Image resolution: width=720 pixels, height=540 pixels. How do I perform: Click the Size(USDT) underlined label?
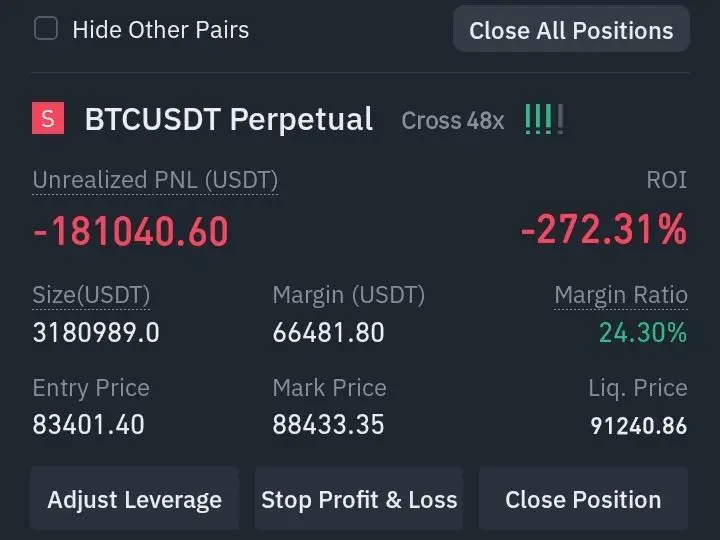(x=91, y=295)
